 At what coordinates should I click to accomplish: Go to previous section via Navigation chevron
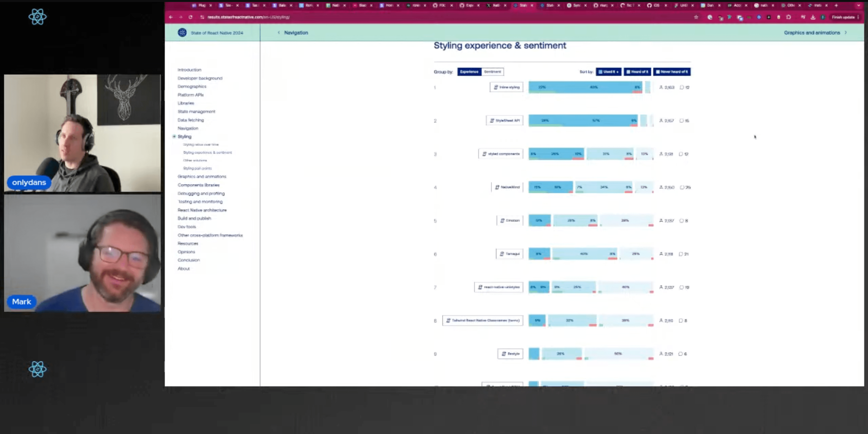(279, 33)
